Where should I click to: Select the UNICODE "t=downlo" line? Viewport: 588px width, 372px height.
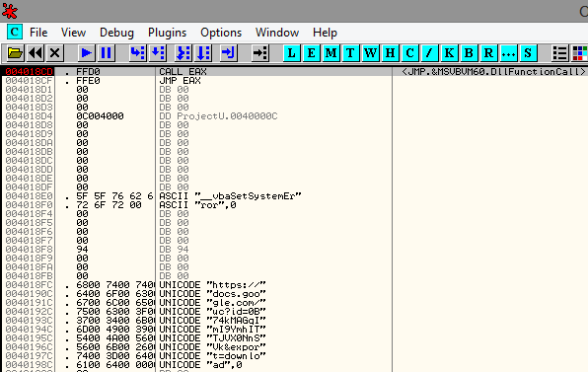[x=213, y=356]
